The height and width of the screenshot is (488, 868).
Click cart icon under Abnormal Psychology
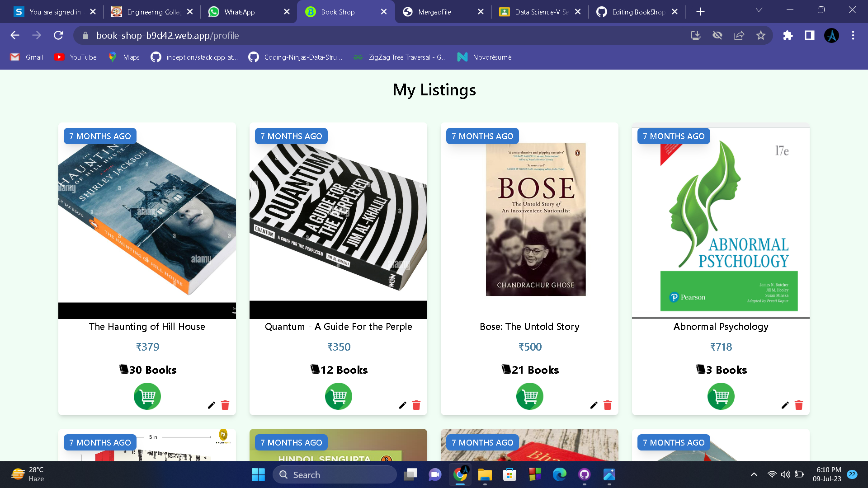click(721, 396)
